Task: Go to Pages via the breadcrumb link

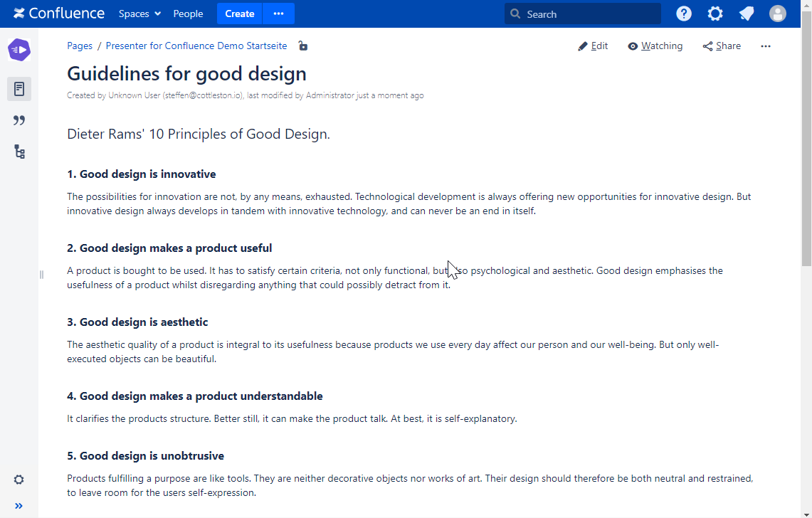Action: click(x=79, y=46)
